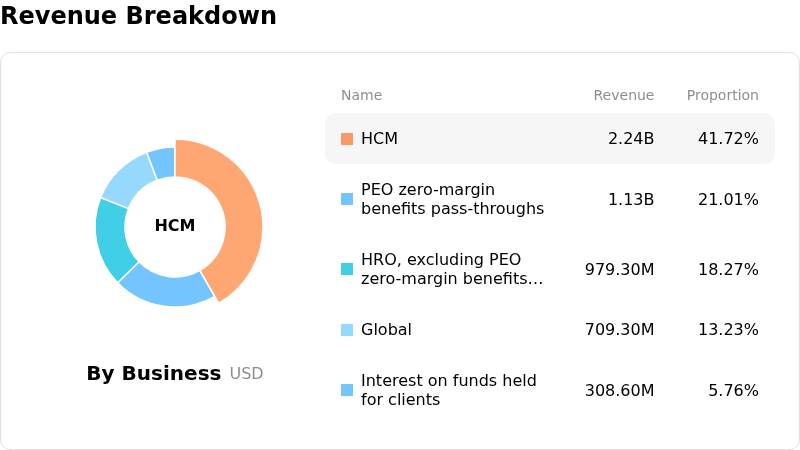Click the Proportion column header

tap(722, 95)
